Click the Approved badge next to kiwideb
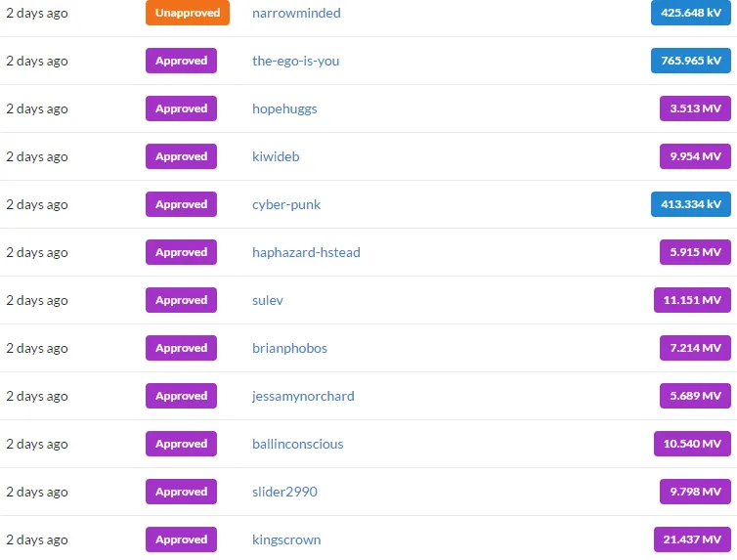This screenshot has width=737, height=560. click(181, 156)
